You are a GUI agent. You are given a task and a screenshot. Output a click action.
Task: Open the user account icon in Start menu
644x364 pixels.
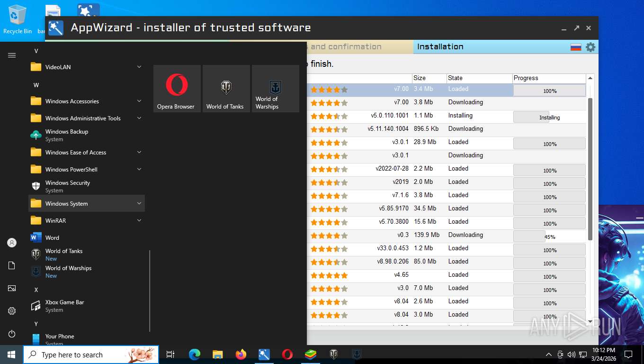click(x=12, y=243)
